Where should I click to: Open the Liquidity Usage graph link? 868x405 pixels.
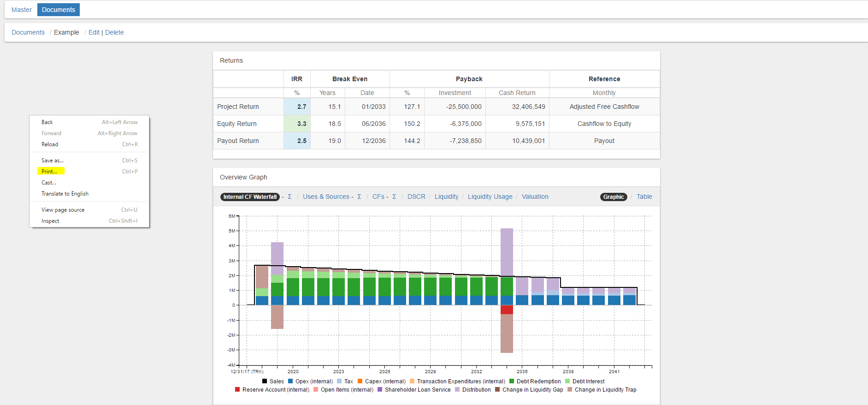click(x=490, y=197)
